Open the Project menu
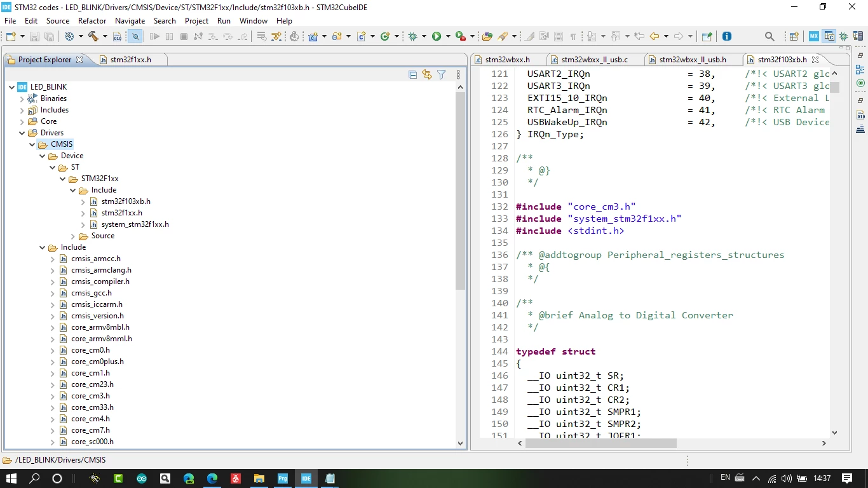The image size is (868, 488). pyautogui.click(x=196, y=21)
